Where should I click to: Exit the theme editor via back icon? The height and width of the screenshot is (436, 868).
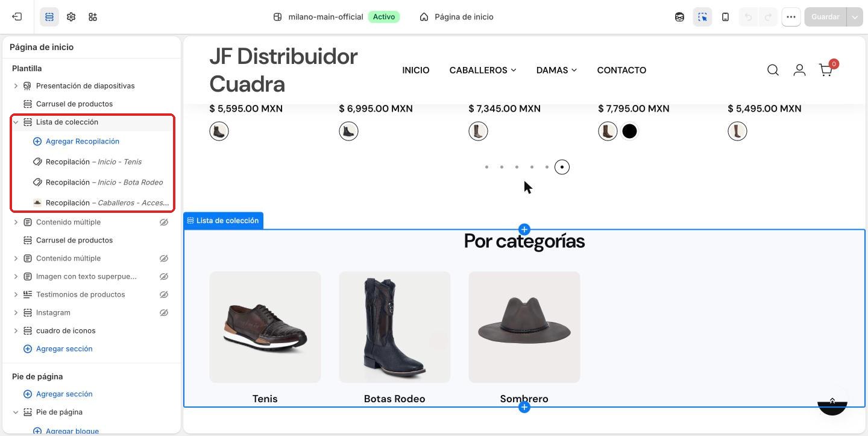pos(17,17)
